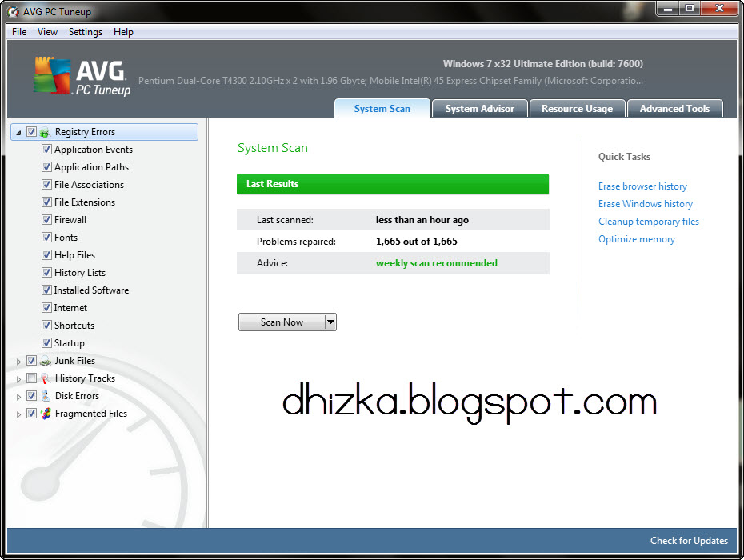This screenshot has width=744, height=560.
Task: Click Check for Updates link
Action: coord(689,541)
